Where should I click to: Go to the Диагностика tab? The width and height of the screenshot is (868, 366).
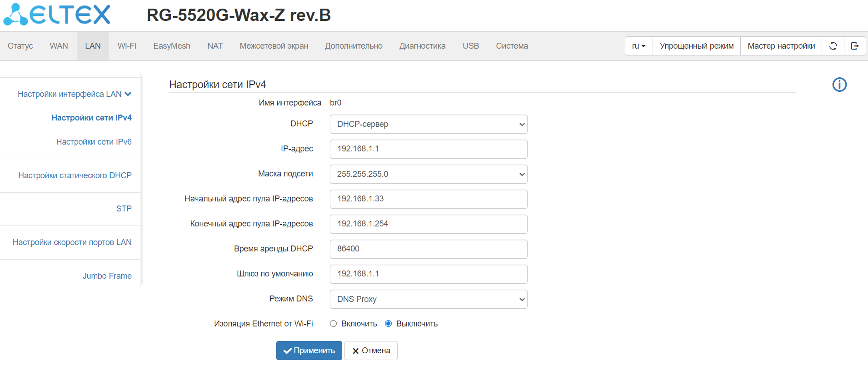click(422, 46)
